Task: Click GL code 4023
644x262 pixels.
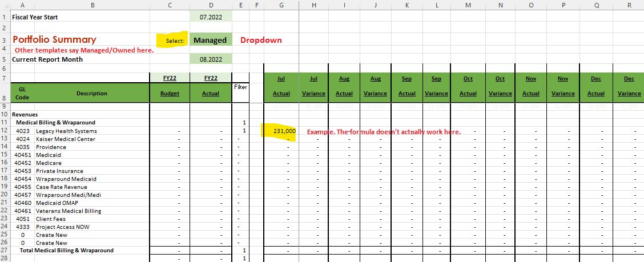Action: (x=22, y=131)
